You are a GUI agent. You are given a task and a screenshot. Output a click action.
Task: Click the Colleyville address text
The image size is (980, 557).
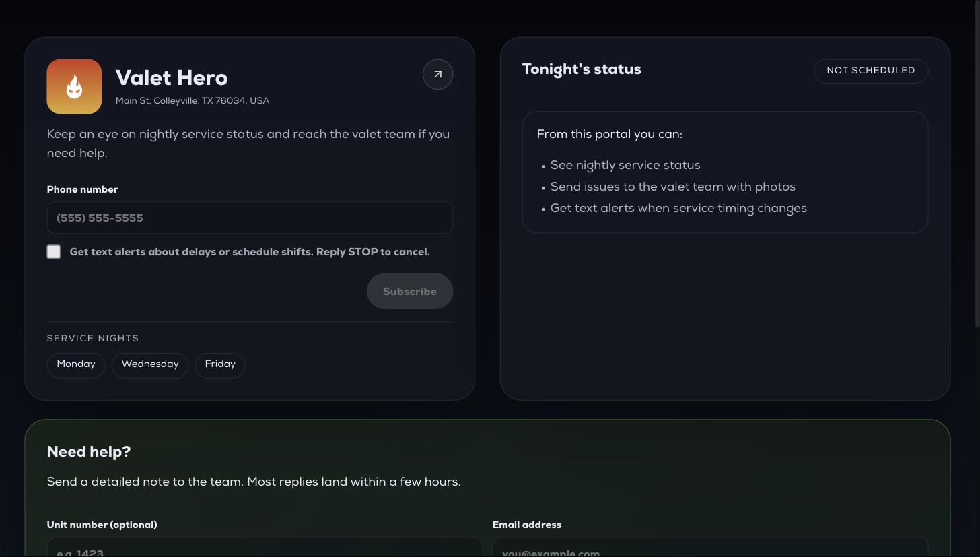[x=193, y=101]
